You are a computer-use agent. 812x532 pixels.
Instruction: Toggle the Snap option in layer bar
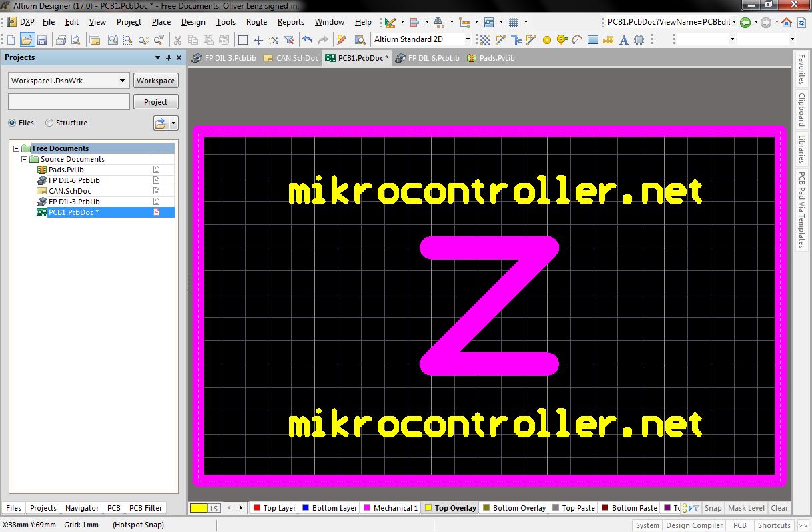tap(713, 508)
